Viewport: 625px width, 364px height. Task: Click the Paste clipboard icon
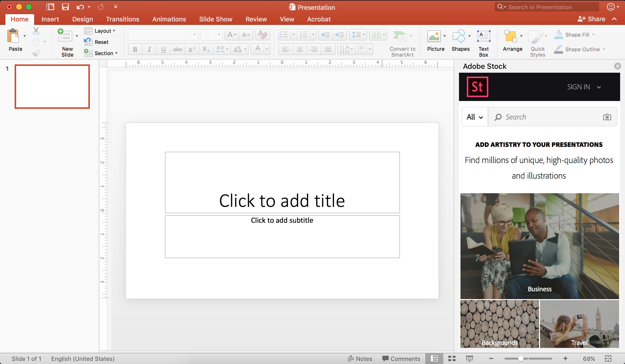pos(13,36)
